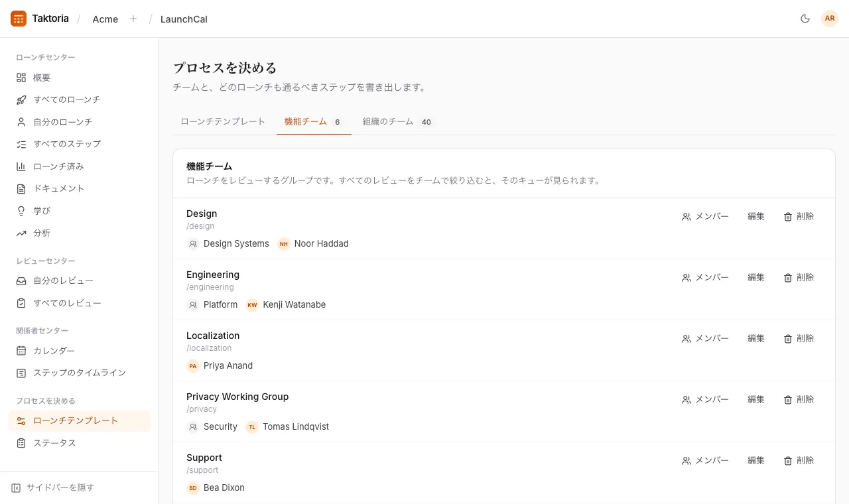Click the plus icon next to Acme

coord(133,19)
